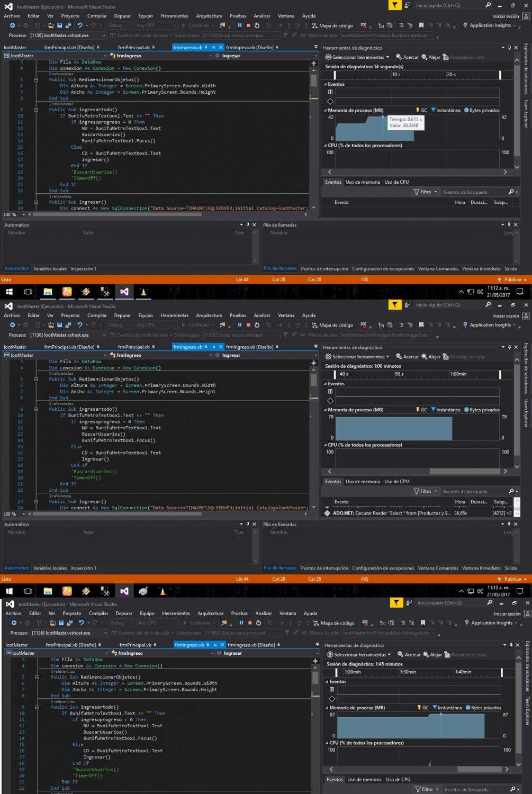
Task: Open Filtro dropdown in top window events
Action: tap(426, 192)
